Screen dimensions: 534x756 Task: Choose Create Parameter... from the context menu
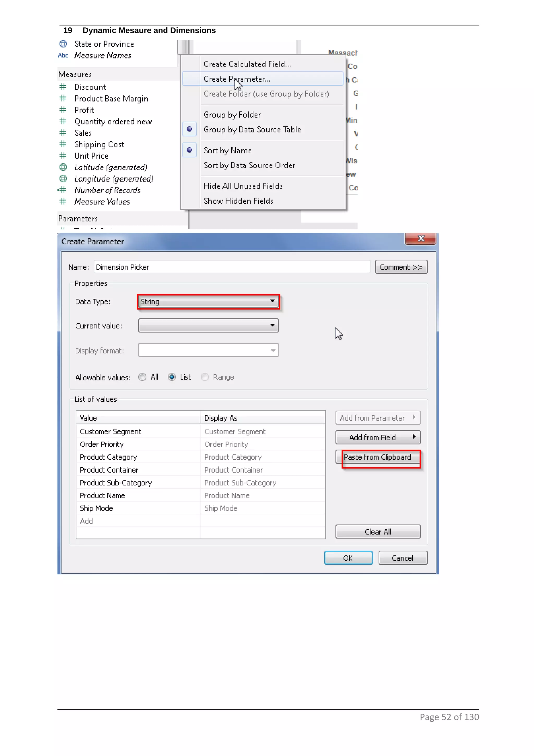click(x=236, y=79)
